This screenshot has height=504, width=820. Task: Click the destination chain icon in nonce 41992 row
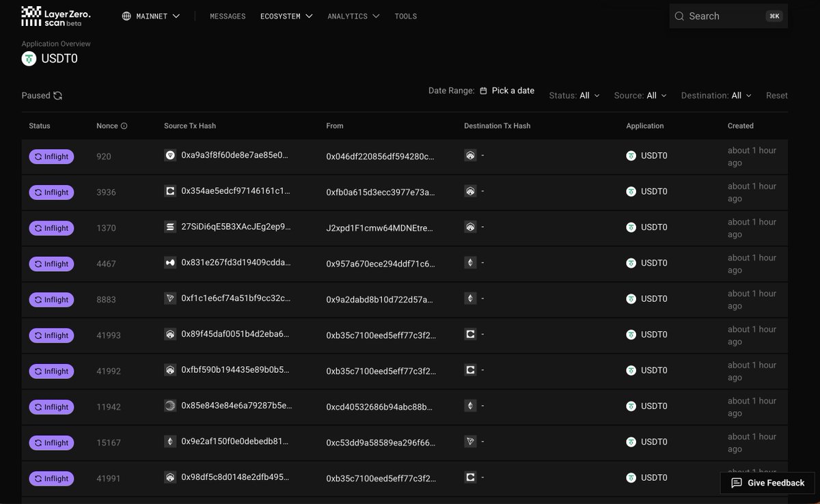pyautogui.click(x=470, y=370)
